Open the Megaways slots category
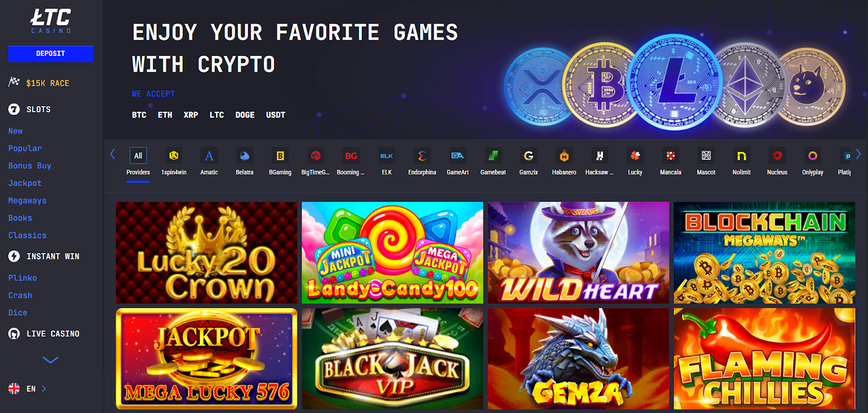This screenshot has height=413, width=868. pyautogui.click(x=27, y=201)
